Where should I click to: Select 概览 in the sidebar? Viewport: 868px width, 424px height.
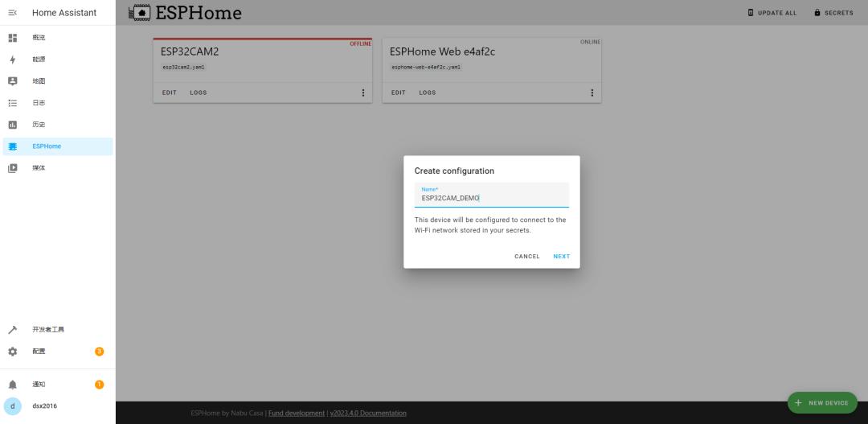(39, 38)
